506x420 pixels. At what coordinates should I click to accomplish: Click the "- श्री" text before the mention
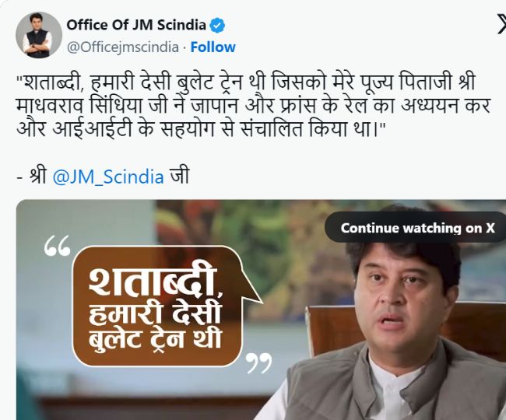pyautogui.click(x=32, y=177)
